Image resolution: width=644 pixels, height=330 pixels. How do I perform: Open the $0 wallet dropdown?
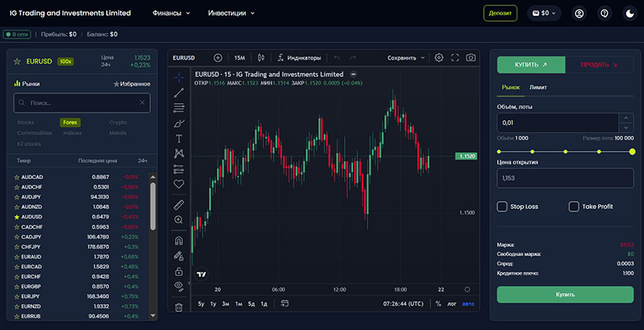click(x=544, y=13)
